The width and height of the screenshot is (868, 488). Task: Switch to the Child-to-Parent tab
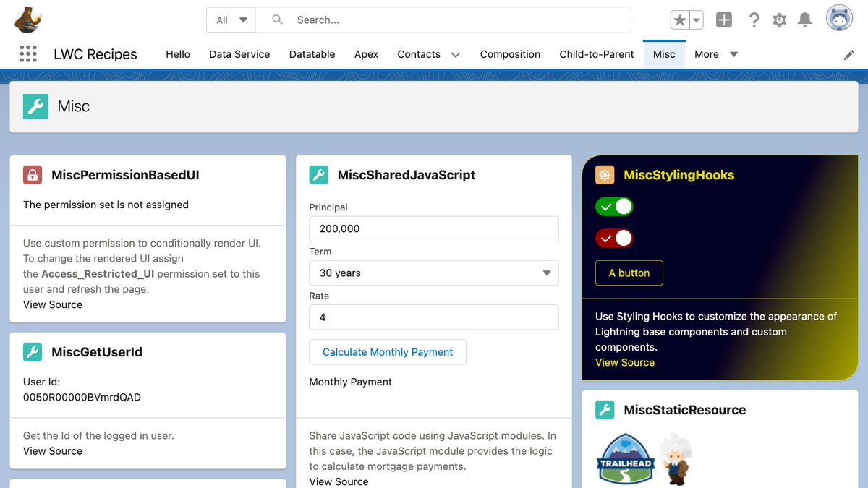tap(597, 54)
